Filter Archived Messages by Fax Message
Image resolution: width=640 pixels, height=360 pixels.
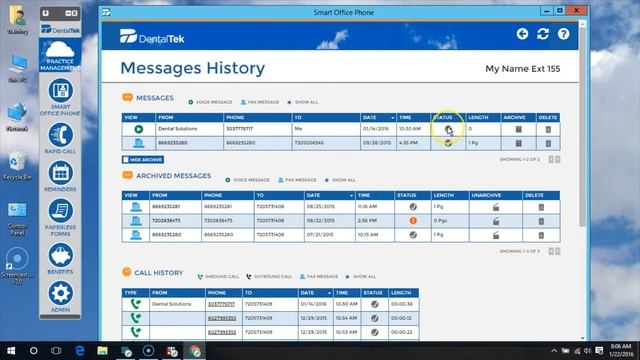297,180
